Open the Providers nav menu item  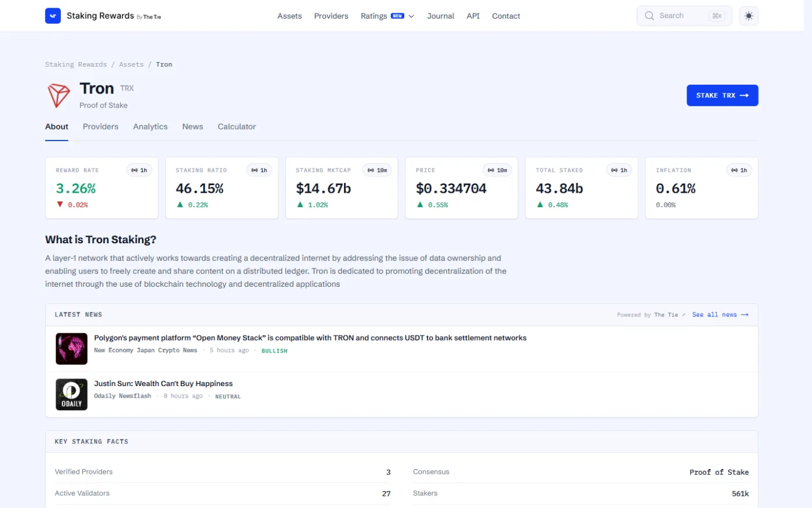(331, 16)
